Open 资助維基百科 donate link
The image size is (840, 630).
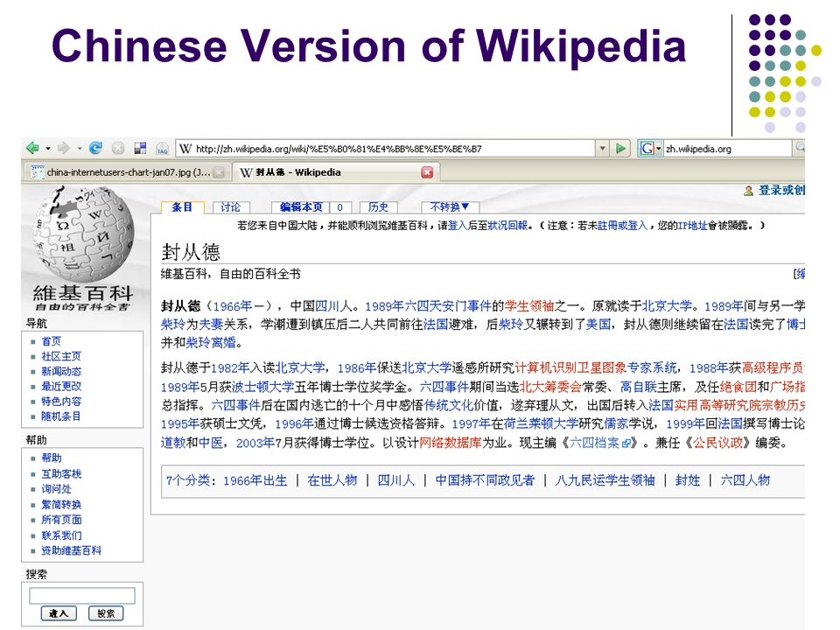(71, 550)
